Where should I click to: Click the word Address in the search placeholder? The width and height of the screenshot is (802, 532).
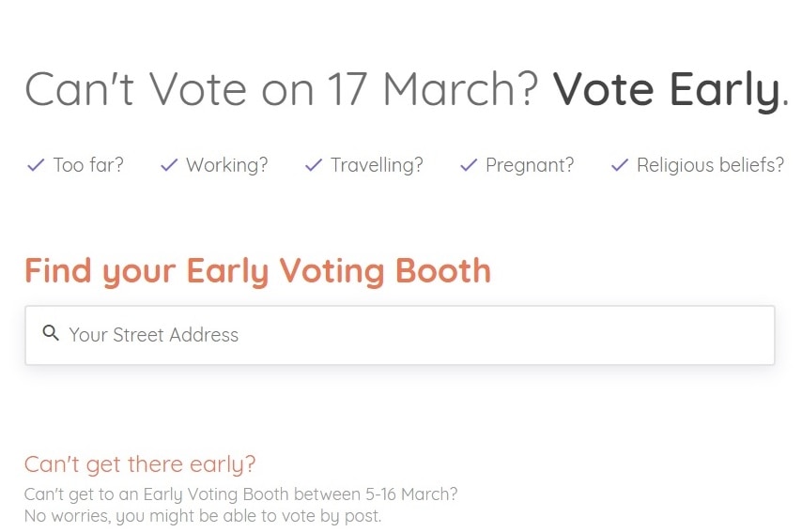204,335
